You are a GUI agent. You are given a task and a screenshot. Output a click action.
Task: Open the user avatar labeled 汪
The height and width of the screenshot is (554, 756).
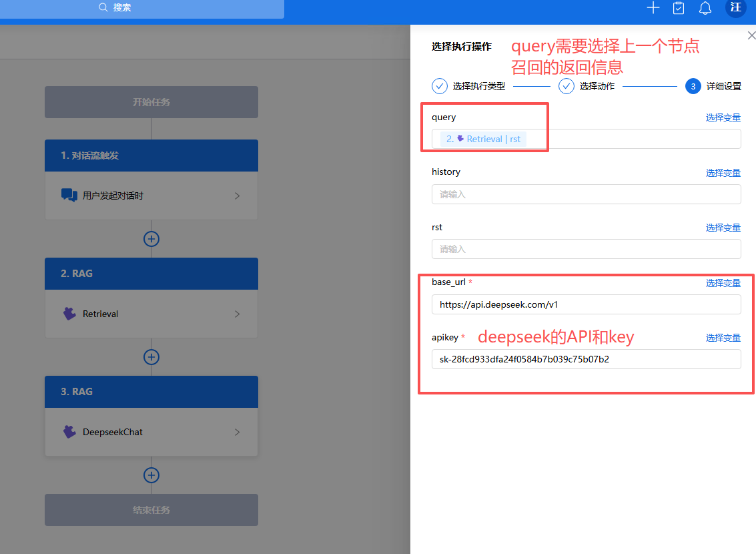[736, 7]
